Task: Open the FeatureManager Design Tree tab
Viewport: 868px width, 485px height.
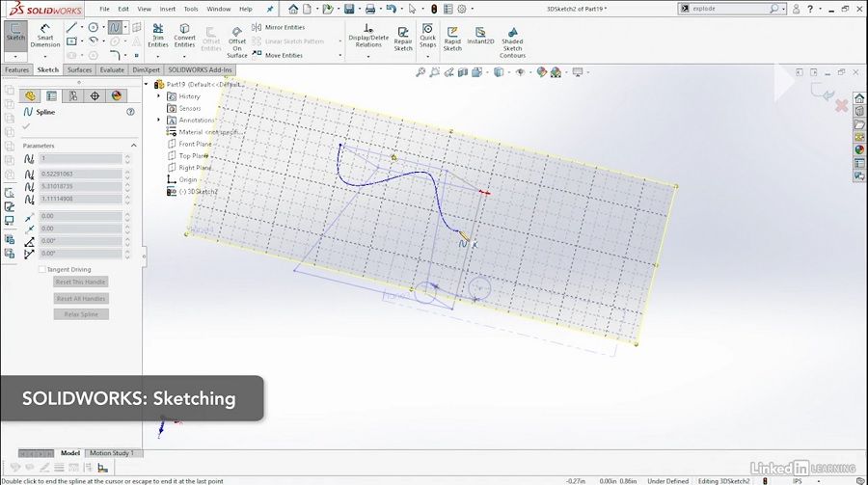Action: [30, 95]
